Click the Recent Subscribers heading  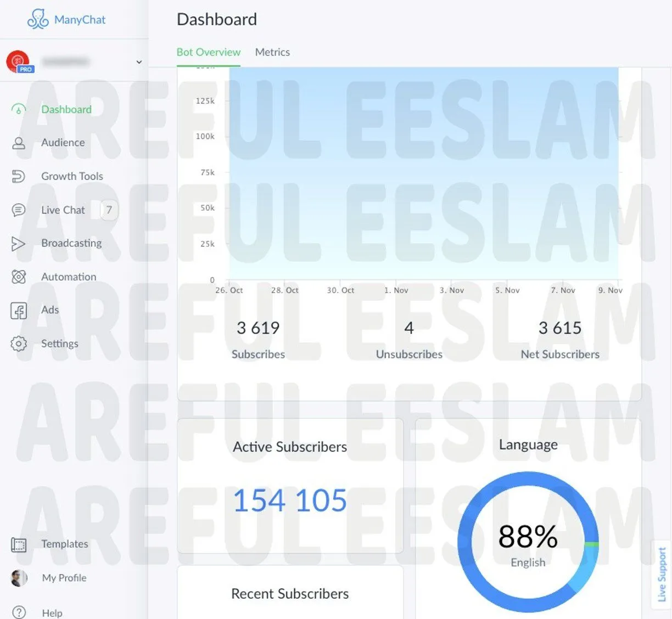tap(290, 594)
